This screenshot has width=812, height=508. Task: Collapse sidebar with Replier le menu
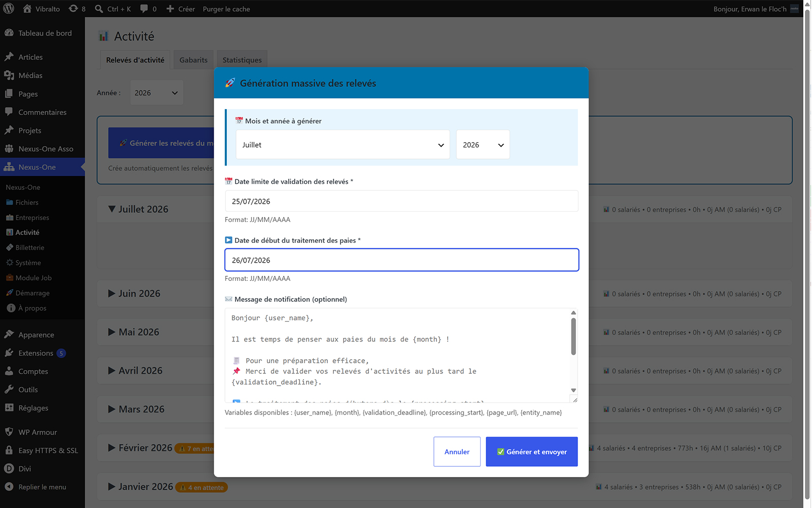pos(43,487)
